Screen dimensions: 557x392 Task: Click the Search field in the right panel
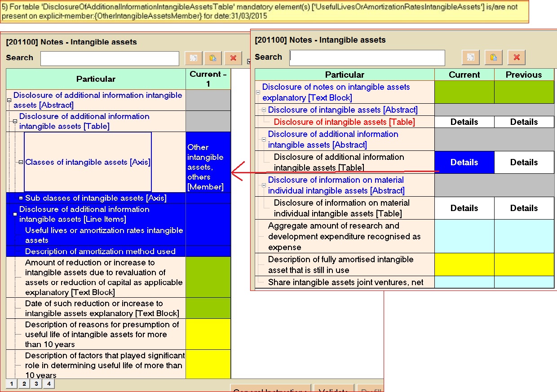(367, 57)
